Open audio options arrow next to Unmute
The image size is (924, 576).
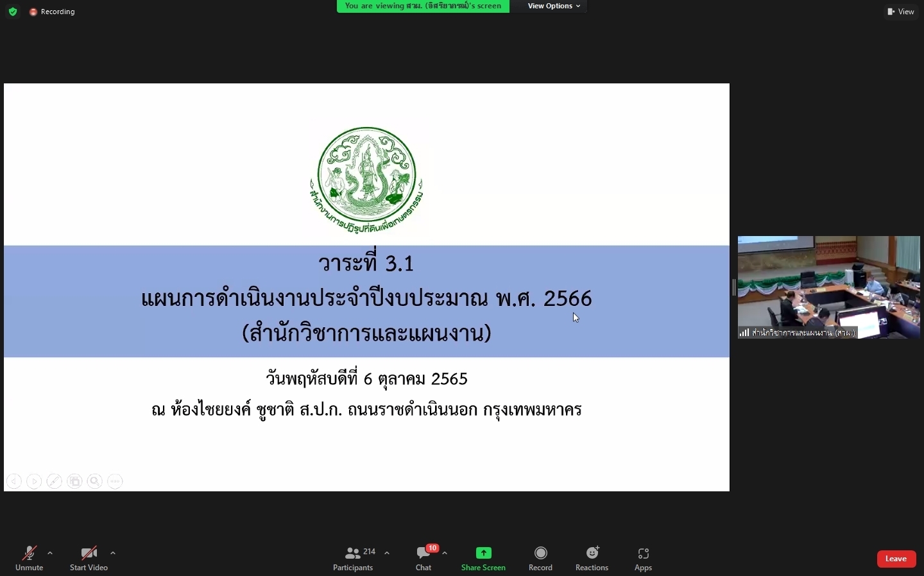point(50,553)
